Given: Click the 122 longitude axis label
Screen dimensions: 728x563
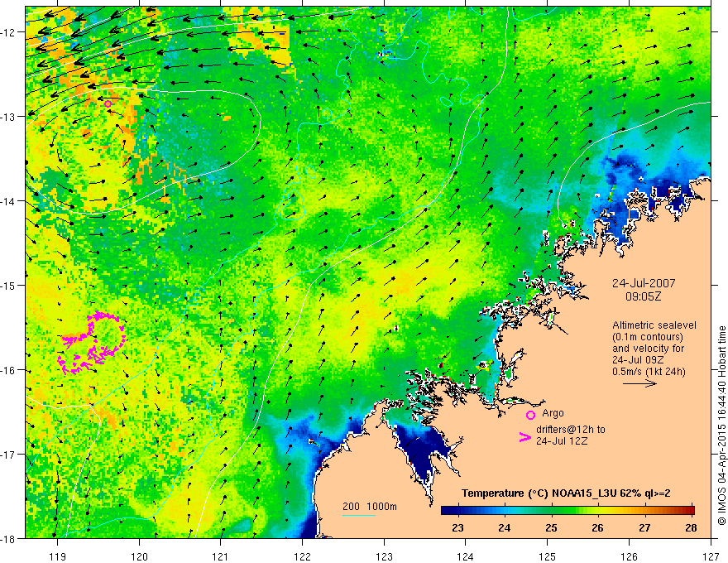Looking at the screenshot, I should click(302, 556).
